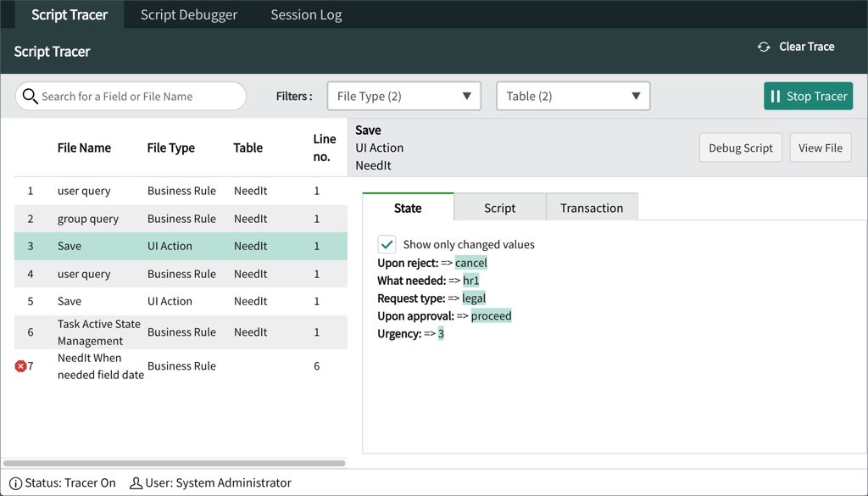Click Clear Trace

pyautogui.click(x=804, y=47)
